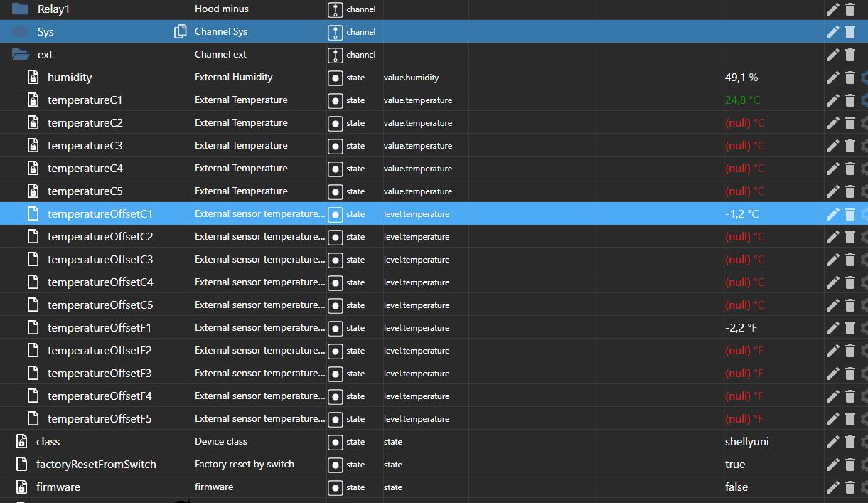Delete temperatureC1 state
The width and height of the screenshot is (868, 503).
click(x=850, y=100)
